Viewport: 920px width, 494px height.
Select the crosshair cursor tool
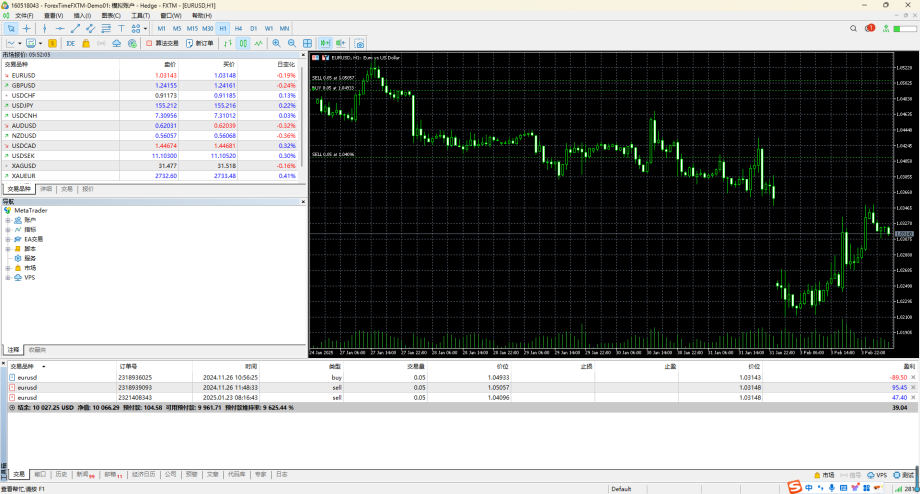tap(27, 28)
